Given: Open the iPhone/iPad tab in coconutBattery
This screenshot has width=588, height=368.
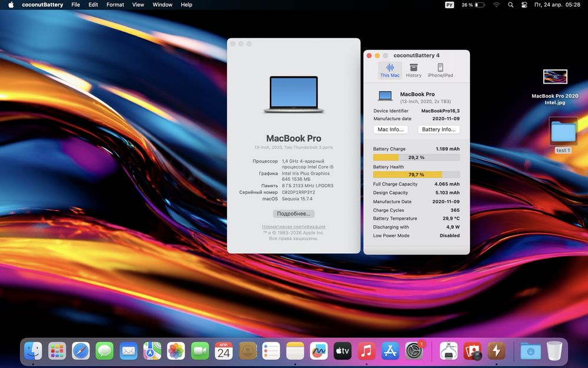Looking at the screenshot, I should tap(440, 70).
